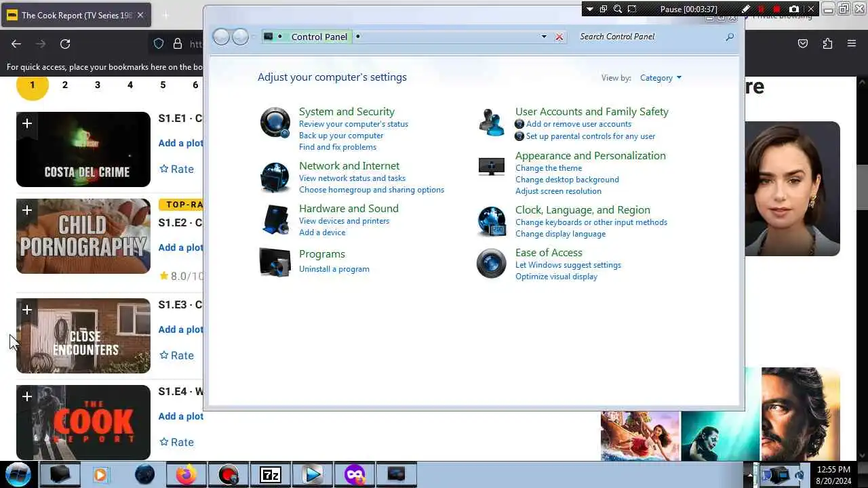The height and width of the screenshot is (488, 868).
Task: Open Appearance and Personalization monitor icon
Action: coord(492,166)
